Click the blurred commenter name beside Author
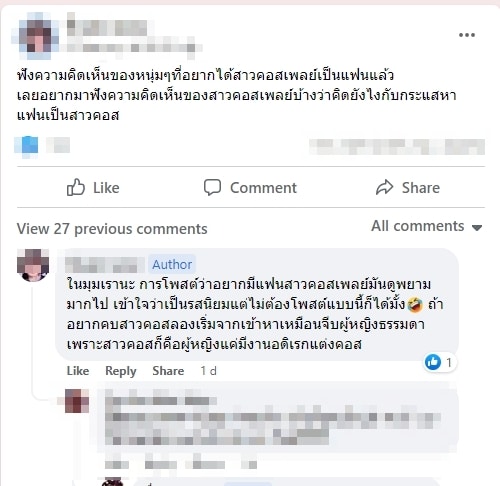The image size is (500, 486). click(105, 265)
